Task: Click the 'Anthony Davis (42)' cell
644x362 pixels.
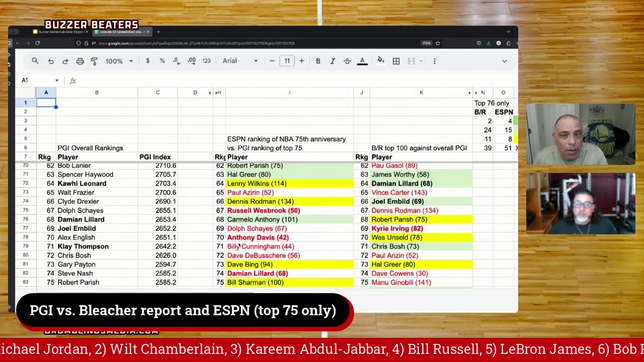Action: (x=289, y=237)
